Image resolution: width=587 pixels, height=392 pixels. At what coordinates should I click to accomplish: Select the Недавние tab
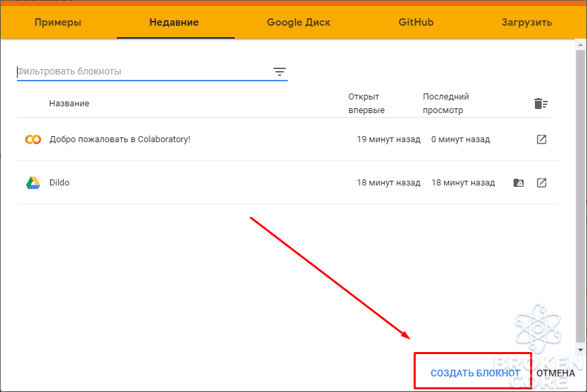click(x=174, y=22)
